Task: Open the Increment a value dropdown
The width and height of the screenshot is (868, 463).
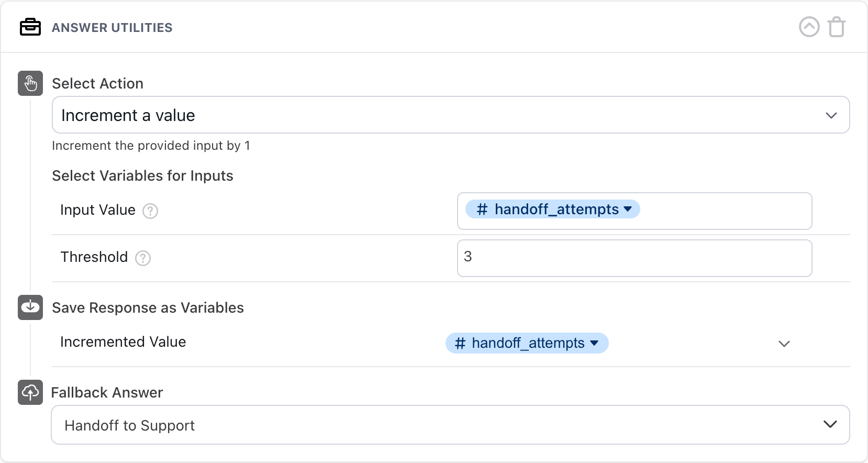Action: coord(450,115)
